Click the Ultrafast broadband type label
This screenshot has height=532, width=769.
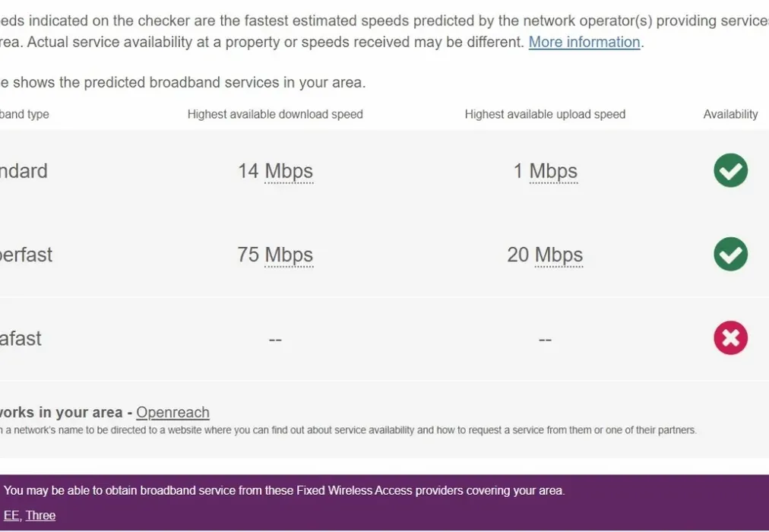pos(21,338)
